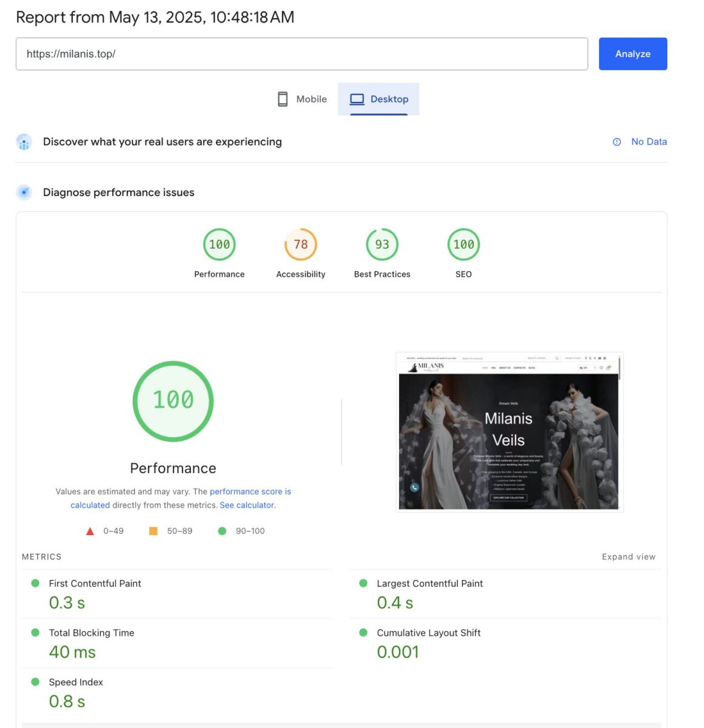The height and width of the screenshot is (728, 704).
Task: Open the See calculator link
Action: (247, 505)
